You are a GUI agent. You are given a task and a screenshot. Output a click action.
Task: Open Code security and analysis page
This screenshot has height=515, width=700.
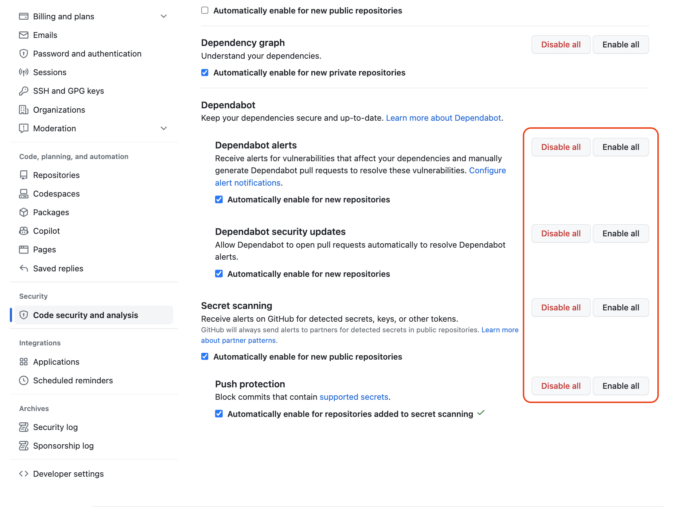(85, 315)
